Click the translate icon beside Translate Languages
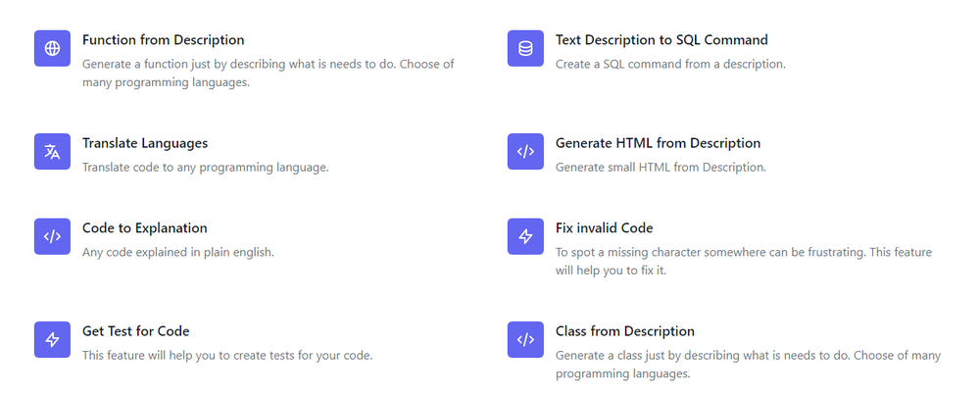Screen dimensions: 980x394 pos(52,151)
